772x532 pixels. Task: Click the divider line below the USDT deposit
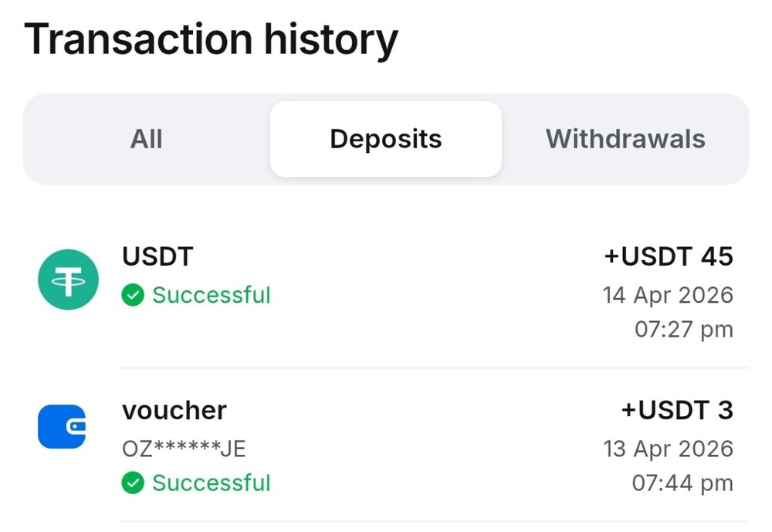point(435,368)
